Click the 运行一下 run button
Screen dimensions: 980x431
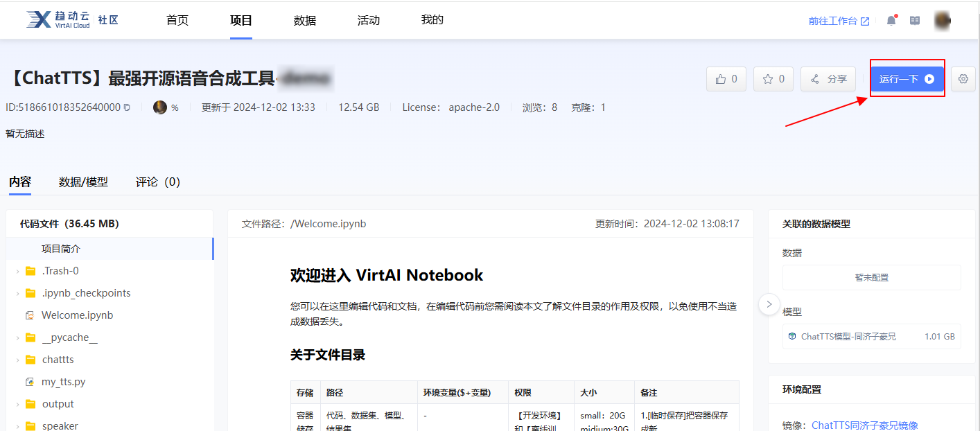907,78
